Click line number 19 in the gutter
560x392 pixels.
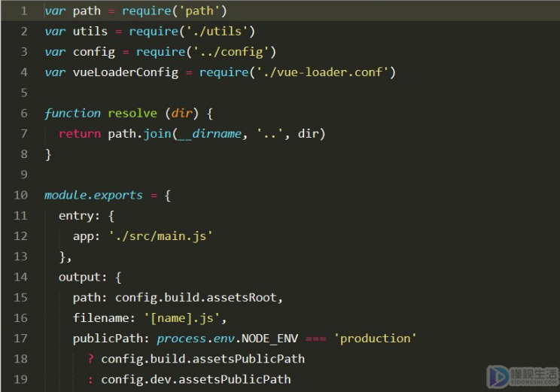point(20,379)
